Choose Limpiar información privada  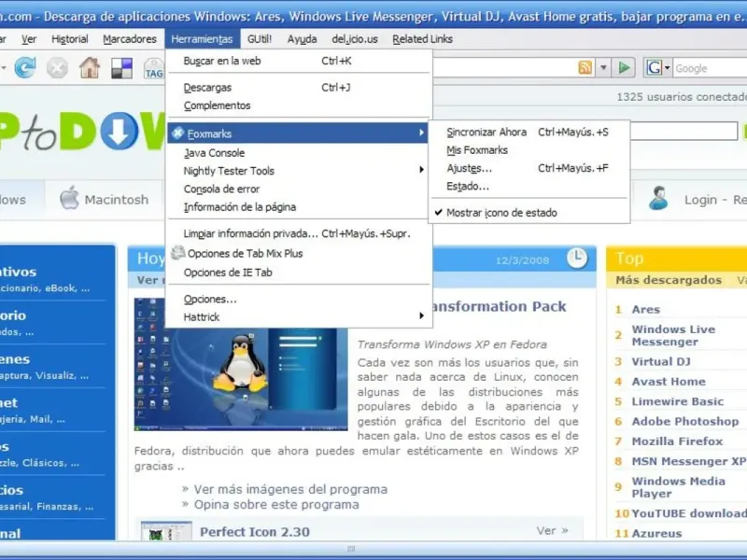(298, 233)
